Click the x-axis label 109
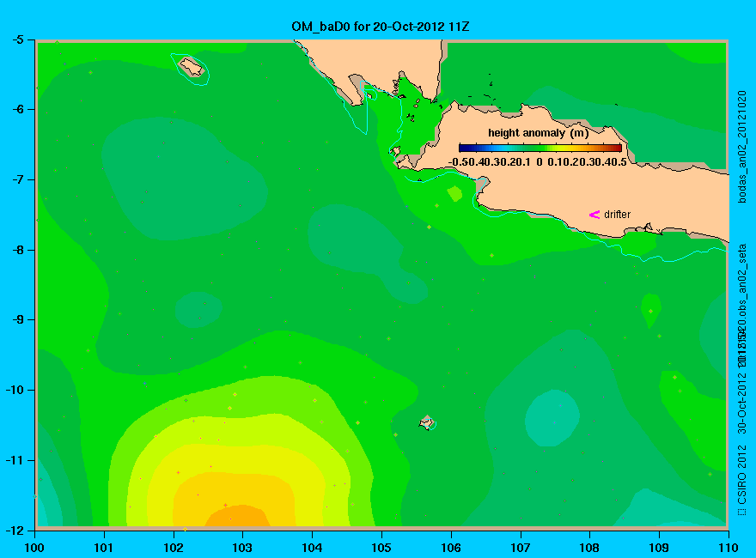Image resolution: width=756 pixels, height=558 pixels. (659, 548)
